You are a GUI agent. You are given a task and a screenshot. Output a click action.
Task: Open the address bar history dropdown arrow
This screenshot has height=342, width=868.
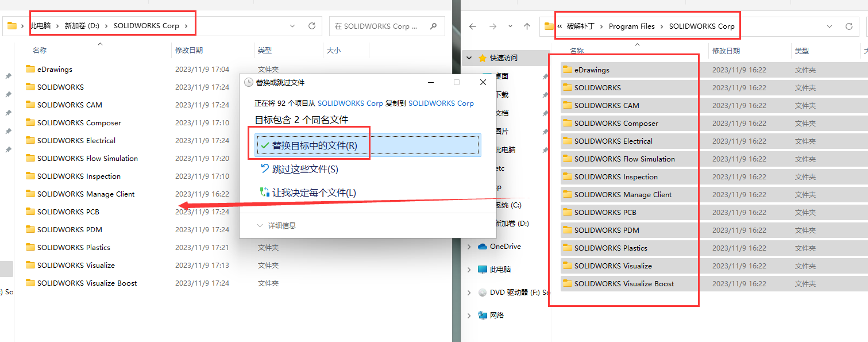[830, 26]
